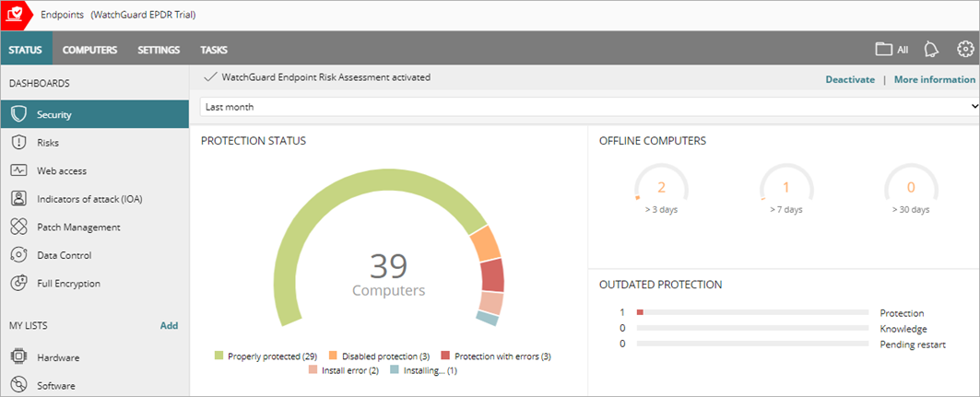Expand the Last month time dropdown
This screenshot has width=980, height=397.
pos(589,107)
